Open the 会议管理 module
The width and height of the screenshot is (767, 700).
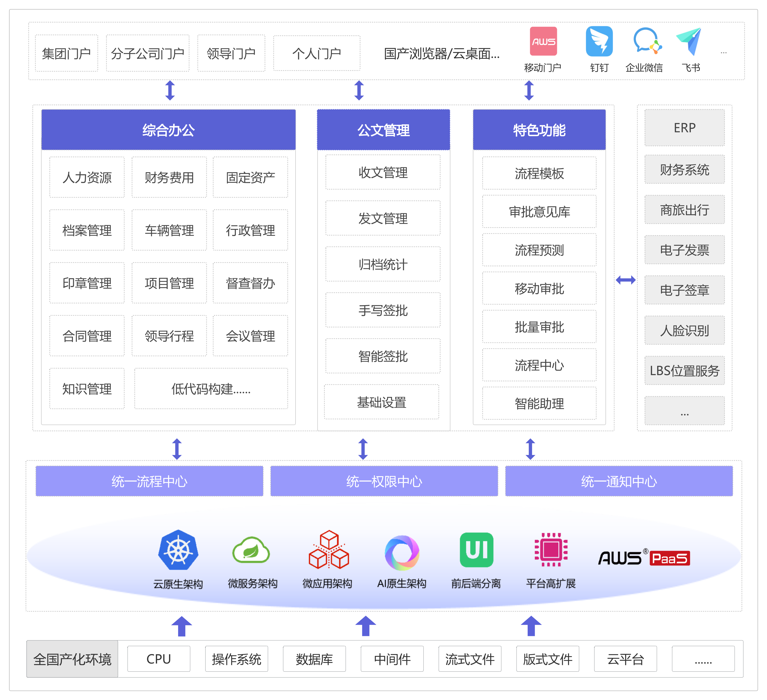tap(250, 336)
